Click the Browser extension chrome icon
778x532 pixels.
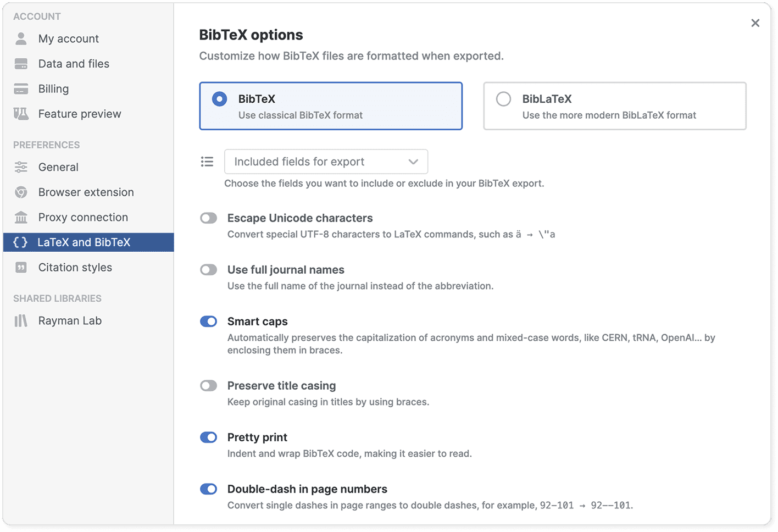tap(21, 192)
